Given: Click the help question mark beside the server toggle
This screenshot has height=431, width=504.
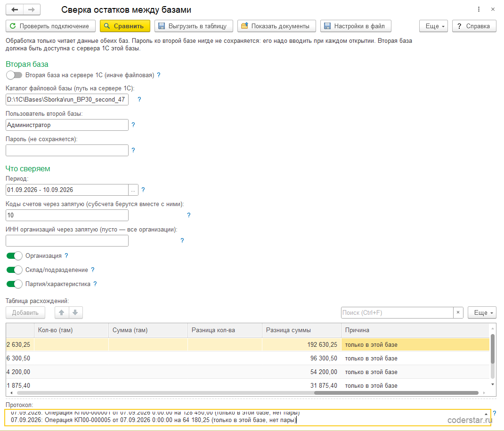Looking at the screenshot, I should [x=158, y=75].
